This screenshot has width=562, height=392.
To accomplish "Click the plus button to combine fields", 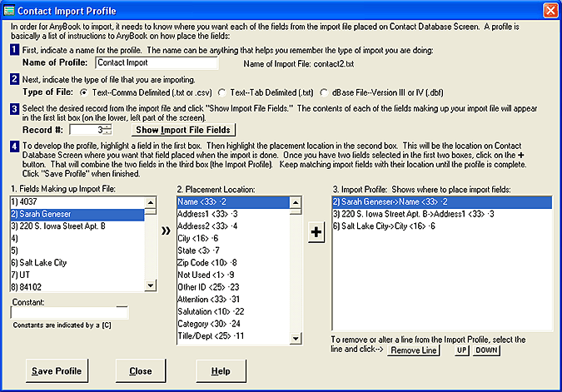I will click(x=316, y=234).
